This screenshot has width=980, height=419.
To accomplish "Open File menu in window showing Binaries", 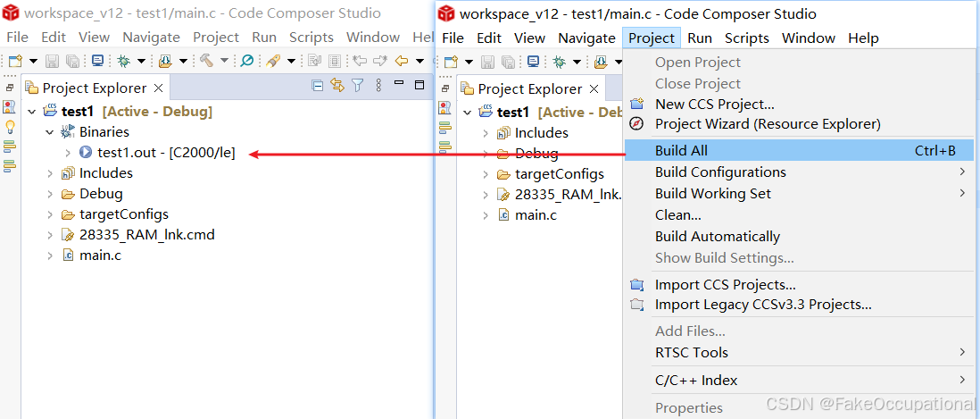I will click(17, 37).
